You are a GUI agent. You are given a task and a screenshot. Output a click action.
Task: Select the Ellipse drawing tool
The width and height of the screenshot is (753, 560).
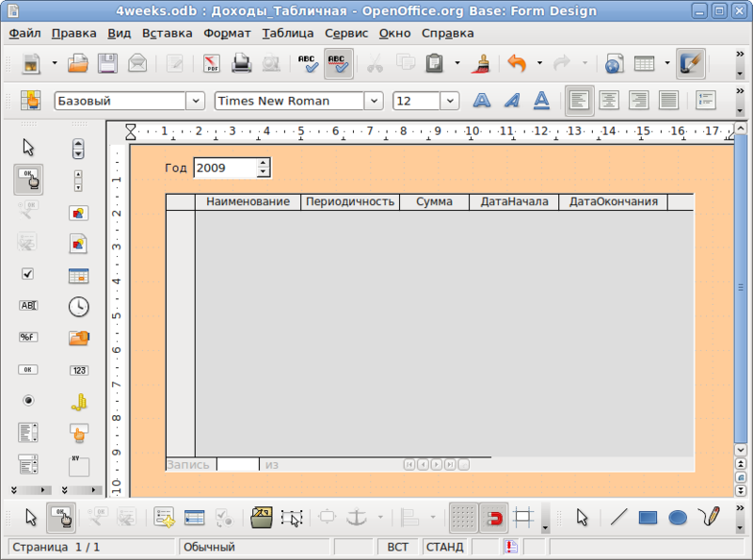tap(678, 517)
